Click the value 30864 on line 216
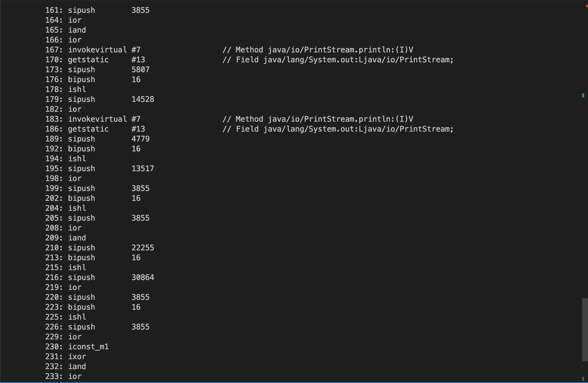This screenshot has width=588, height=383. [x=142, y=277]
